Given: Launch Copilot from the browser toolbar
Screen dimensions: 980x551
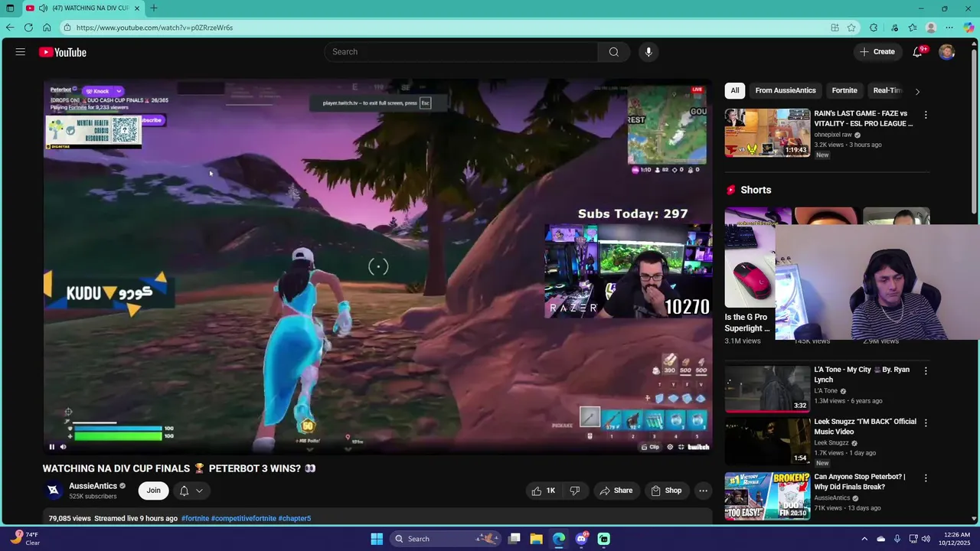Looking at the screenshot, I should [x=969, y=28].
